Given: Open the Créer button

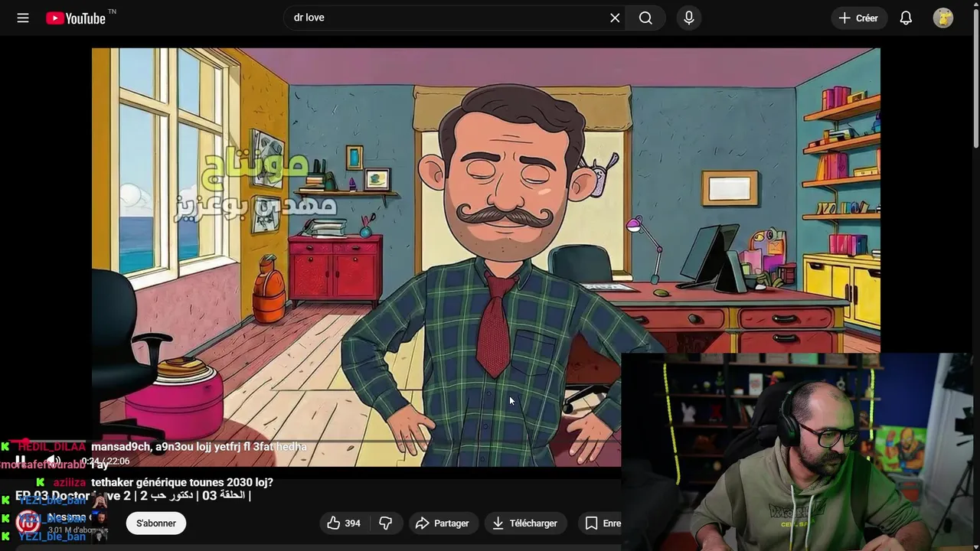Looking at the screenshot, I should 858,18.
